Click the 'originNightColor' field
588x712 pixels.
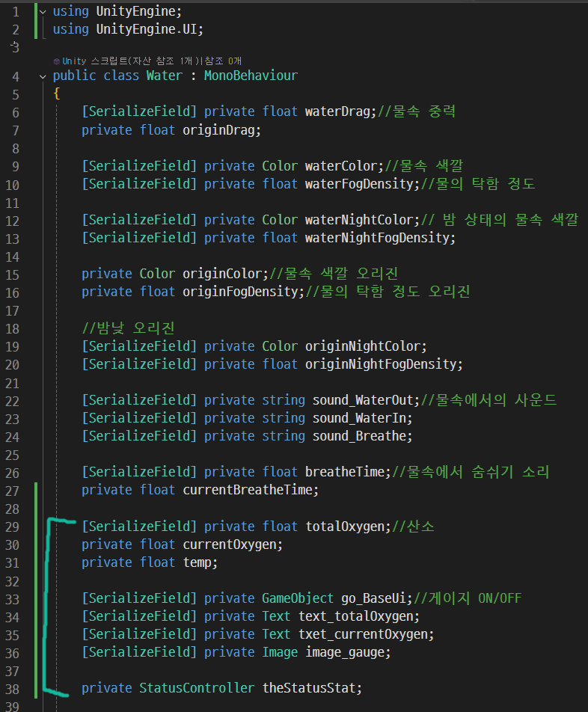(363, 346)
